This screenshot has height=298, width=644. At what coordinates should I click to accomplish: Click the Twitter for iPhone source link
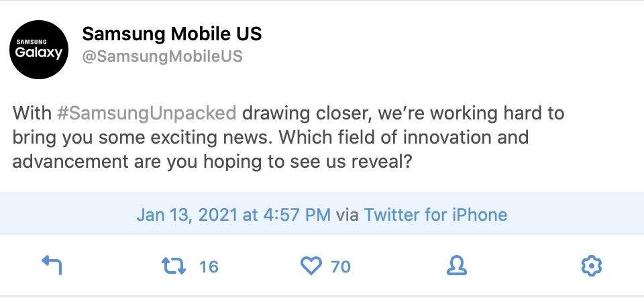(x=435, y=215)
